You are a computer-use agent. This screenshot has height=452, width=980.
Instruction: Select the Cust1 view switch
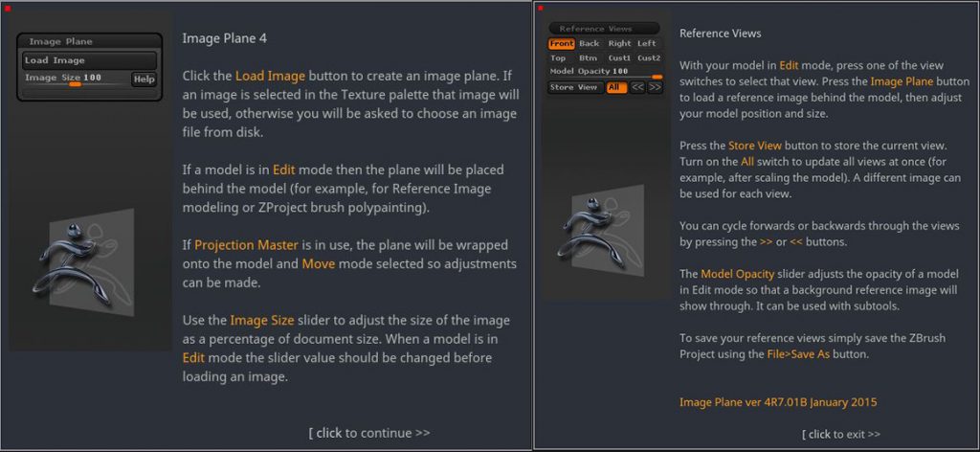tap(619, 58)
